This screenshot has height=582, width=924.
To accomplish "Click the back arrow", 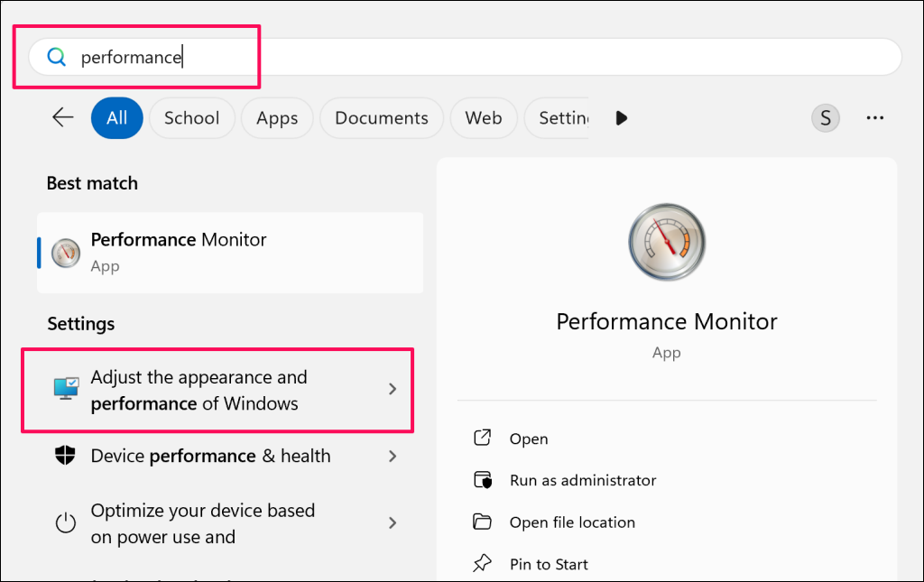I will tap(62, 117).
